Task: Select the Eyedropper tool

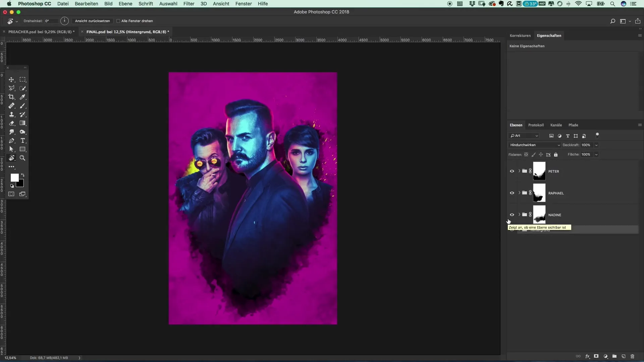Action: 22,97
